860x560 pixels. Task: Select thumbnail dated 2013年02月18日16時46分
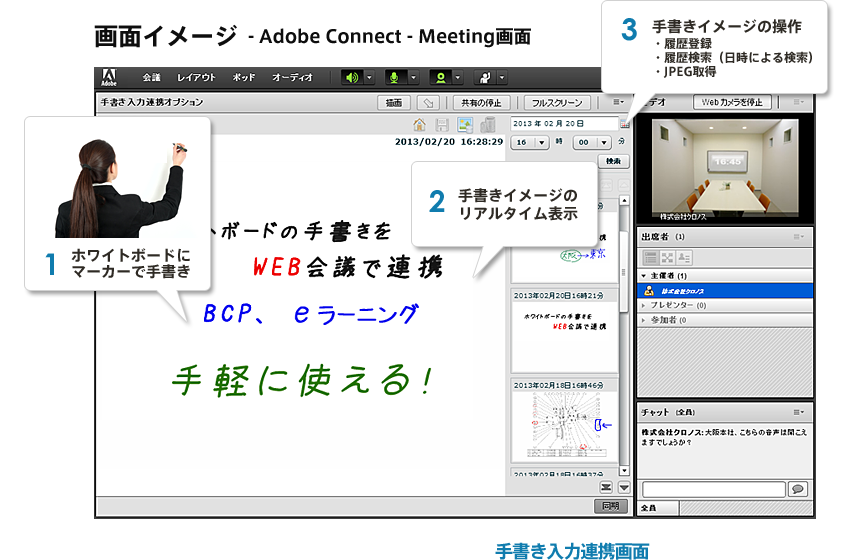click(564, 421)
